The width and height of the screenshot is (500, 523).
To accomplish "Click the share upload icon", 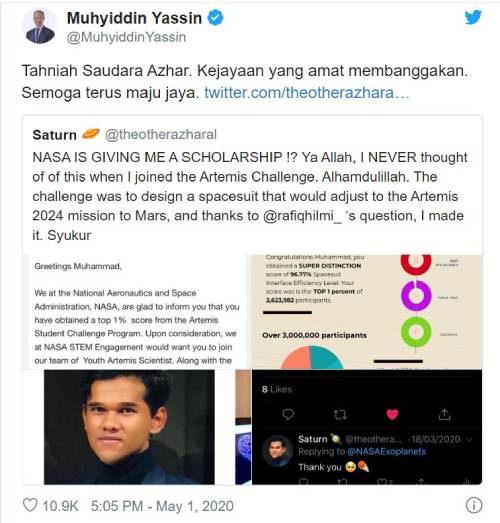I will (x=444, y=415).
